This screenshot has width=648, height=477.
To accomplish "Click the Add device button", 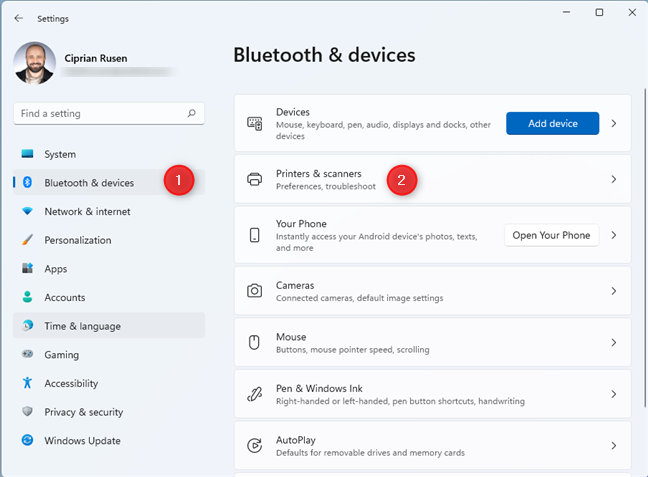I will pyautogui.click(x=553, y=123).
